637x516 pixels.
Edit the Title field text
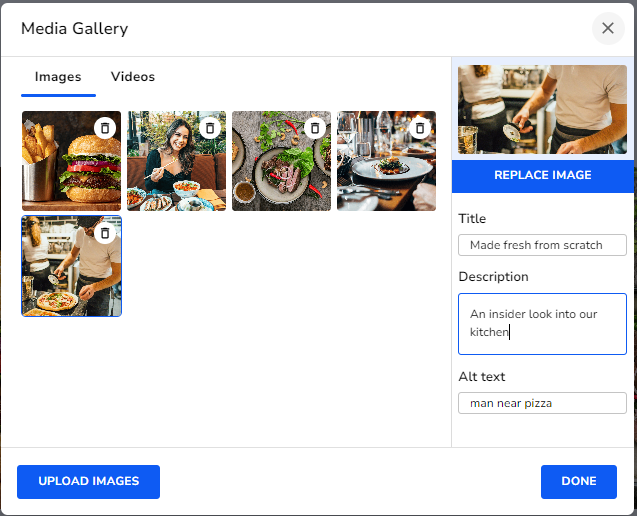point(543,245)
